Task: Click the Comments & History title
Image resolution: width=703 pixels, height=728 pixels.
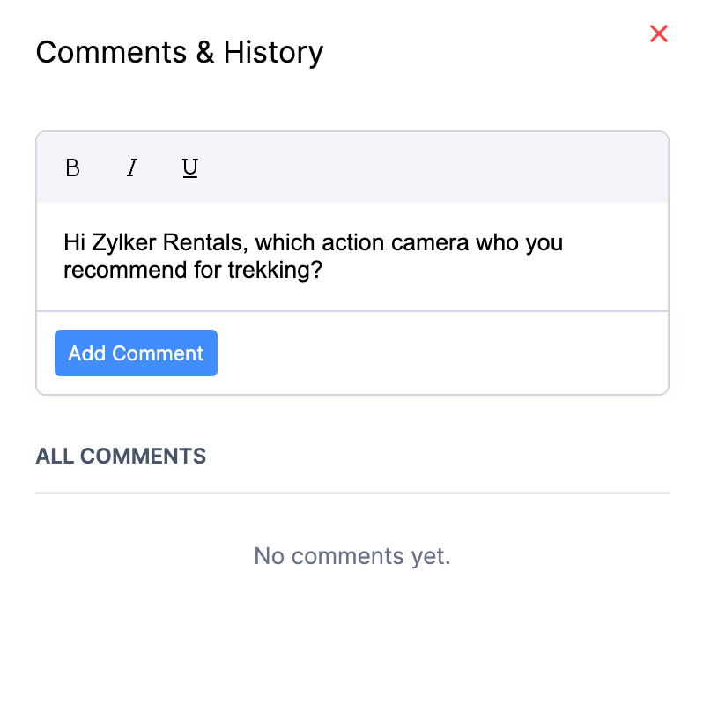Action: (179, 52)
